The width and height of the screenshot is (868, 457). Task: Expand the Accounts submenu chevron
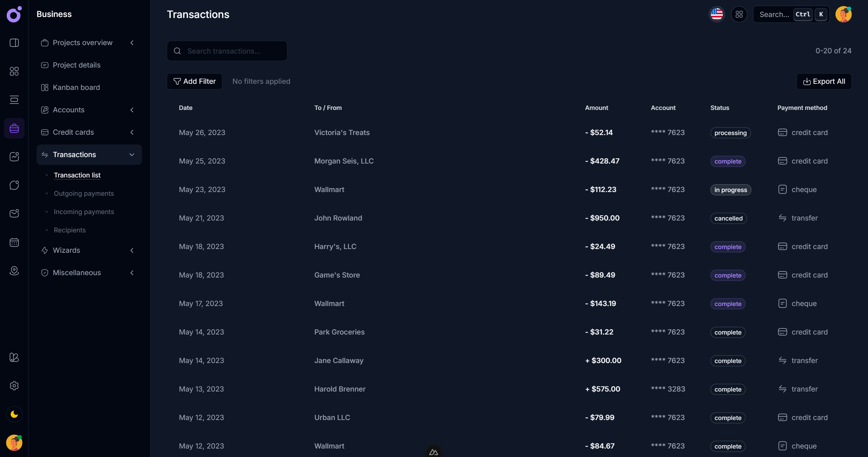pyautogui.click(x=132, y=110)
